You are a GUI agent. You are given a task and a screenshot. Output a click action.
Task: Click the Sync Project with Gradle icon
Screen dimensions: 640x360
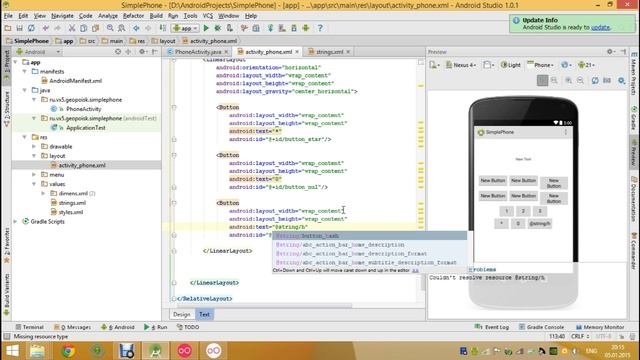click(x=270, y=28)
